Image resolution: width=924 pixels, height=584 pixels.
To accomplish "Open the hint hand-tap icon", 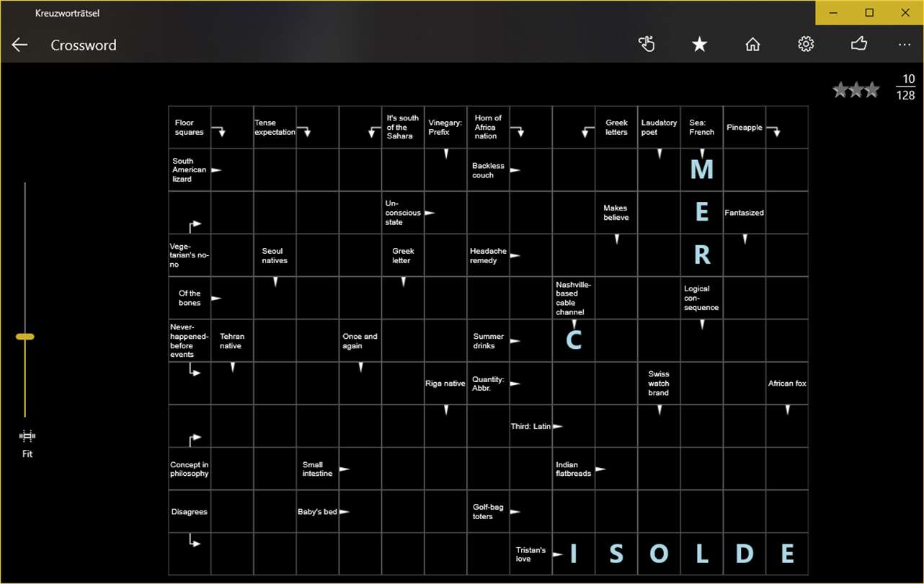I will (x=647, y=45).
